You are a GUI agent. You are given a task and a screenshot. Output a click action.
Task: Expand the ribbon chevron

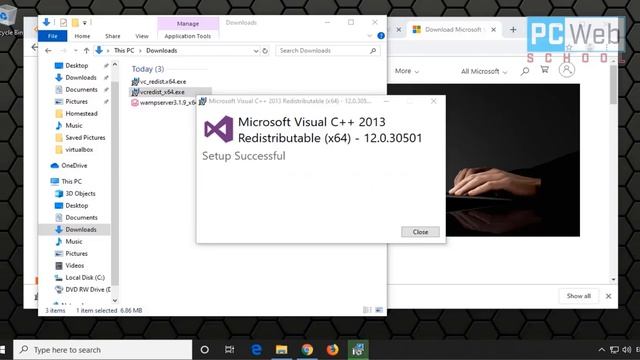(x=369, y=36)
